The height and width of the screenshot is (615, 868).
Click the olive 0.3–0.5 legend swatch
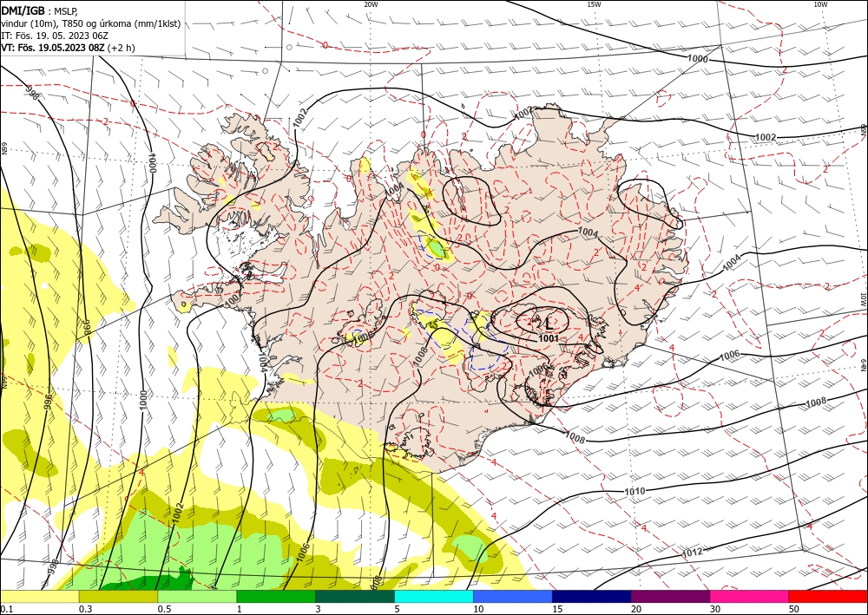click(118, 597)
